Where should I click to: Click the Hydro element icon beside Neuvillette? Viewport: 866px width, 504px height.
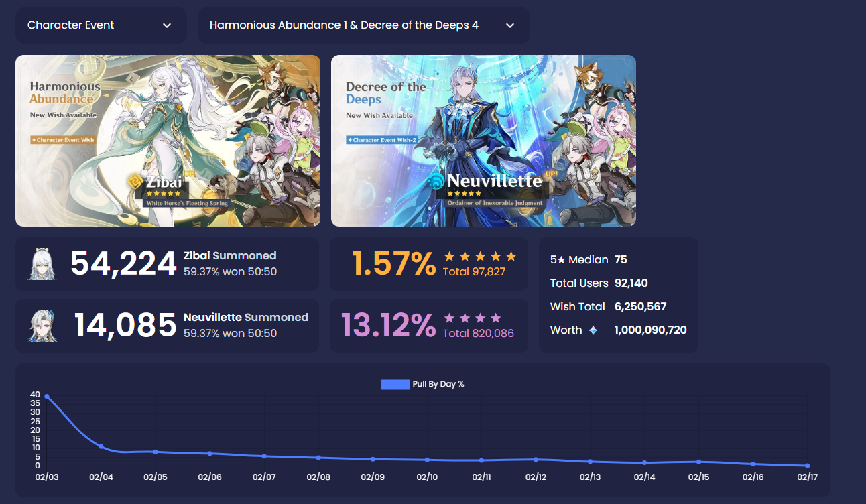pos(436,181)
